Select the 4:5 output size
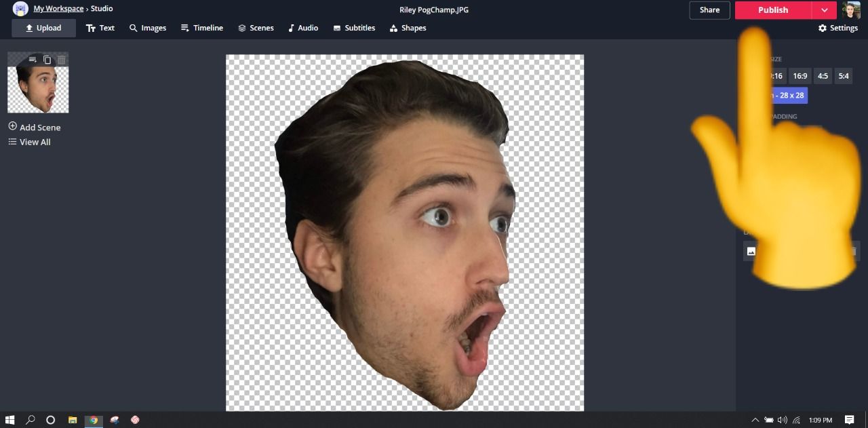The width and height of the screenshot is (868, 428). click(823, 76)
